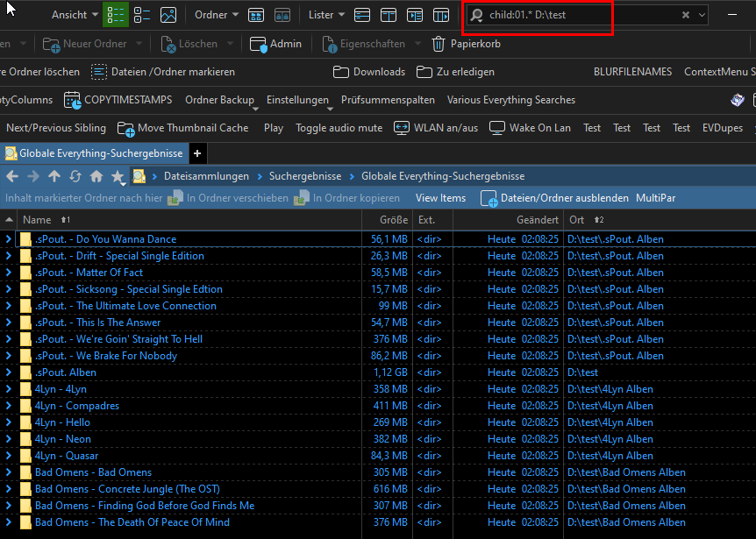The image size is (756, 539).
Task: Create a folder with Neuer Ordner
Action: point(85,44)
